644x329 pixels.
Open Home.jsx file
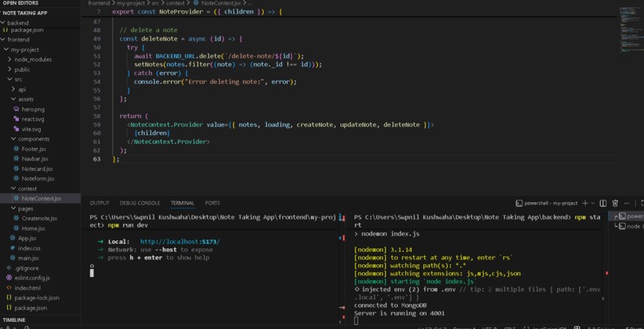[40, 228]
